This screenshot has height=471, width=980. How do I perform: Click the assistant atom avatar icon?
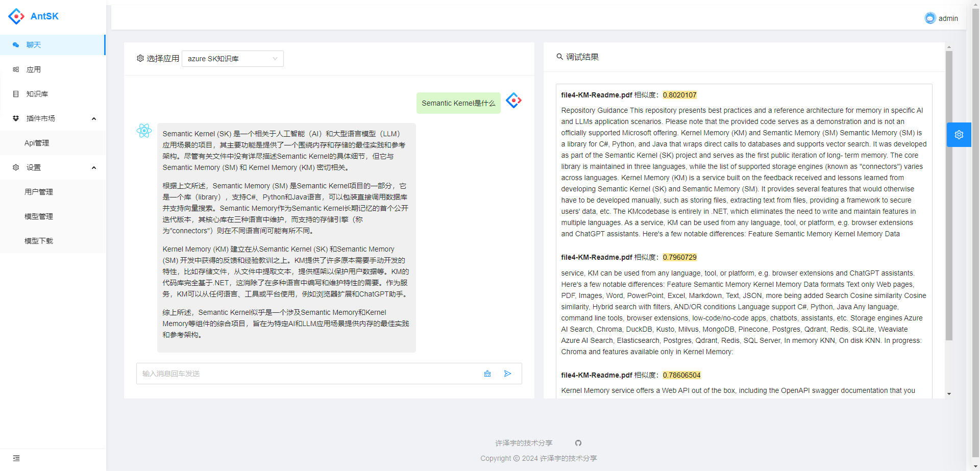point(144,131)
